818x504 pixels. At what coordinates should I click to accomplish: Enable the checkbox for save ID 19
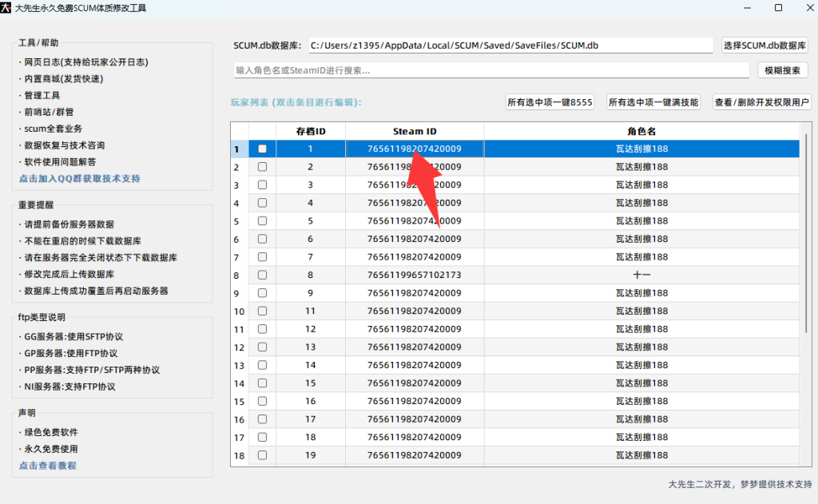click(x=262, y=455)
